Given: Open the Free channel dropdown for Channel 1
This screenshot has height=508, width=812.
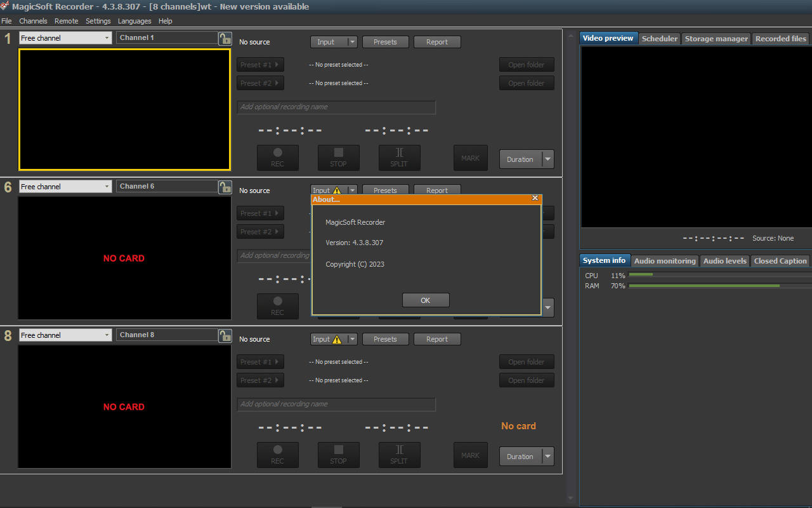Looking at the screenshot, I should click(107, 37).
